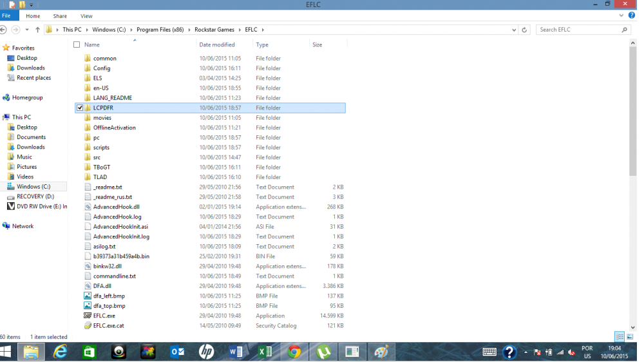Screen dimensions: 644x362
Task: Open the recent locations dropdown arrow
Action: tap(27, 30)
